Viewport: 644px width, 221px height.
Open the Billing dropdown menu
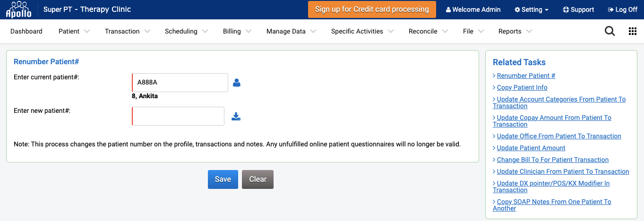coord(237,31)
